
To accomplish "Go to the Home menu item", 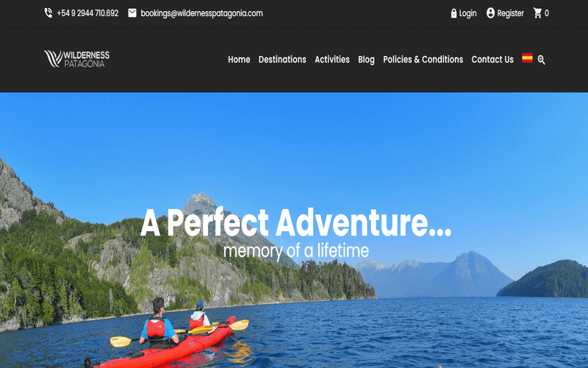I will coord(239,60).
